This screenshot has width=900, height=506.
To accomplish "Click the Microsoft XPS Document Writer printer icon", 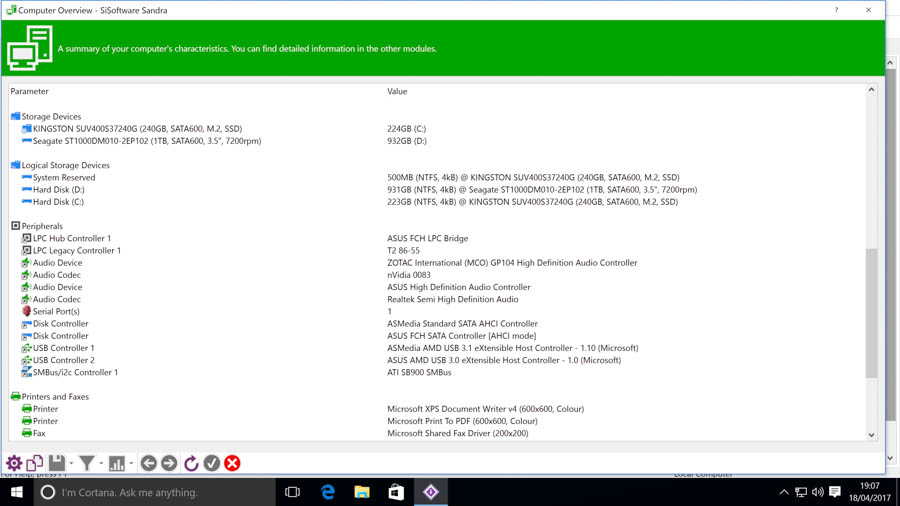I will [x=26, y=409].
